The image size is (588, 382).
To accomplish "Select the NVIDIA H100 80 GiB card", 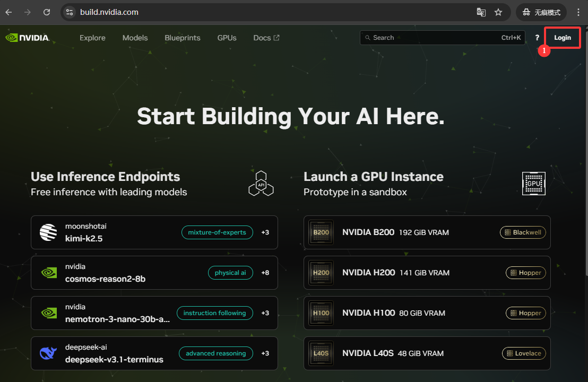I will tap(427, 313).
